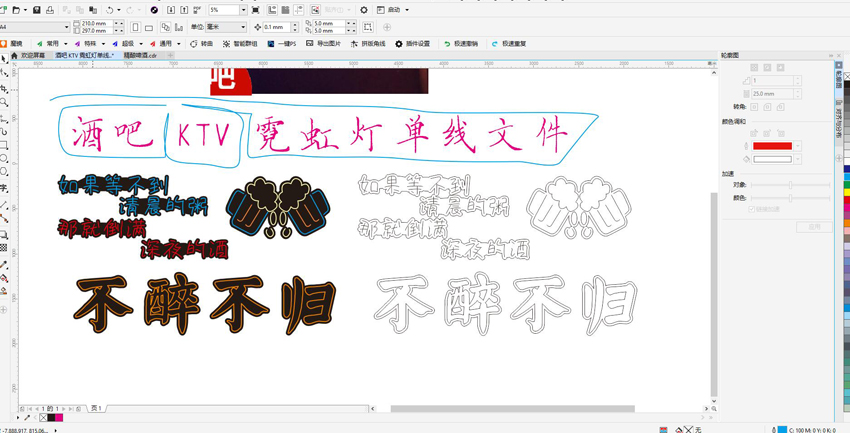
Task: Open the zoom level 5% dropdown
Action: (243, 10)
